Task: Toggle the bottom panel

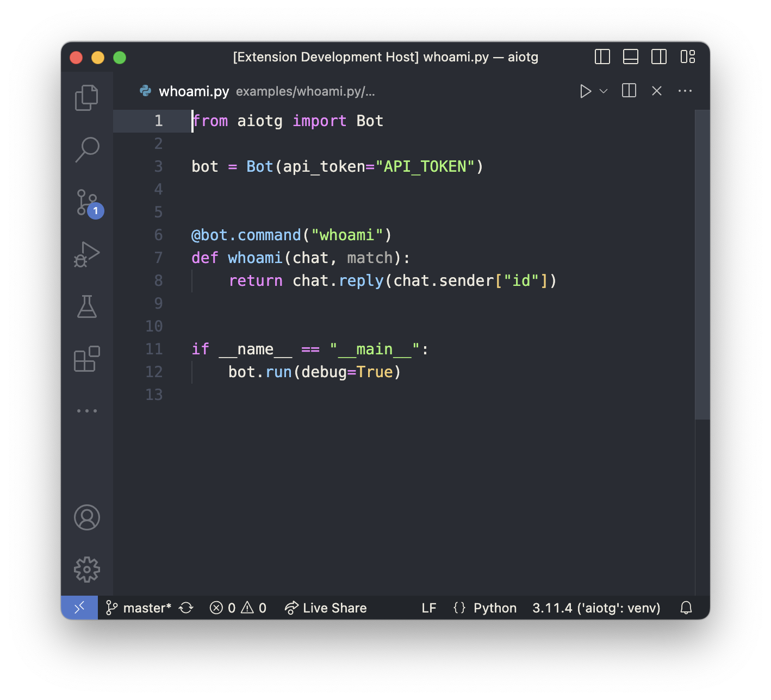Action: coord(631,57)
